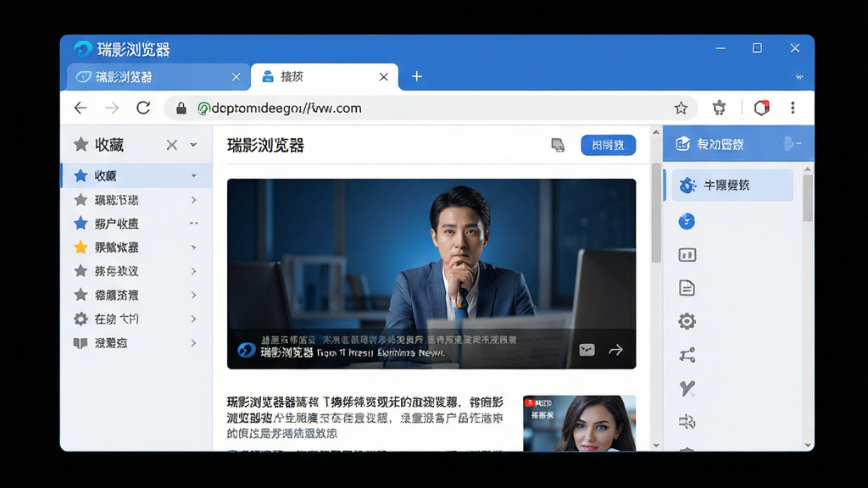This screenshot has width=868, height=488.
Task: Expand the book-icon row in sidebar
Action: tap(194, 343)
